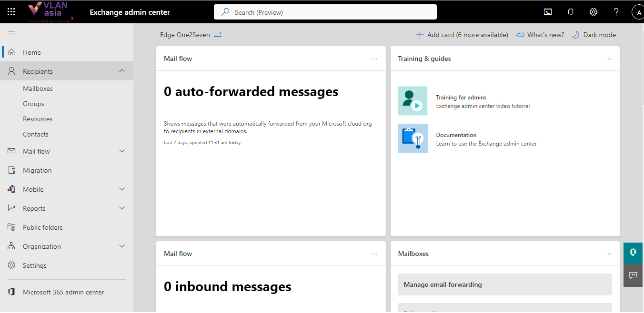Open Microsoft 365 admin center link
This screenshot has height=313, width=644.
63,292
